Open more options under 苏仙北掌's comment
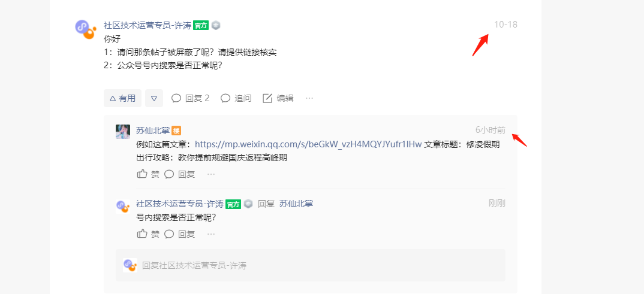 click(211, 174)
